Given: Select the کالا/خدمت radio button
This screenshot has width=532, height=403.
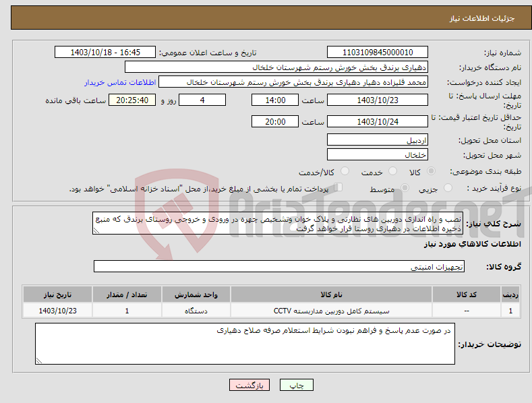Looking at the screenshot, I should click(345, 171).
